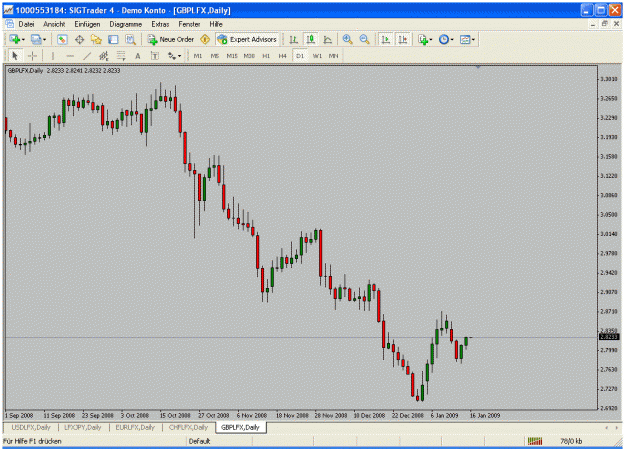Select the H1 timeframe button
The height and width of the screenshot is (449, 625).
[x=266, y=56]
